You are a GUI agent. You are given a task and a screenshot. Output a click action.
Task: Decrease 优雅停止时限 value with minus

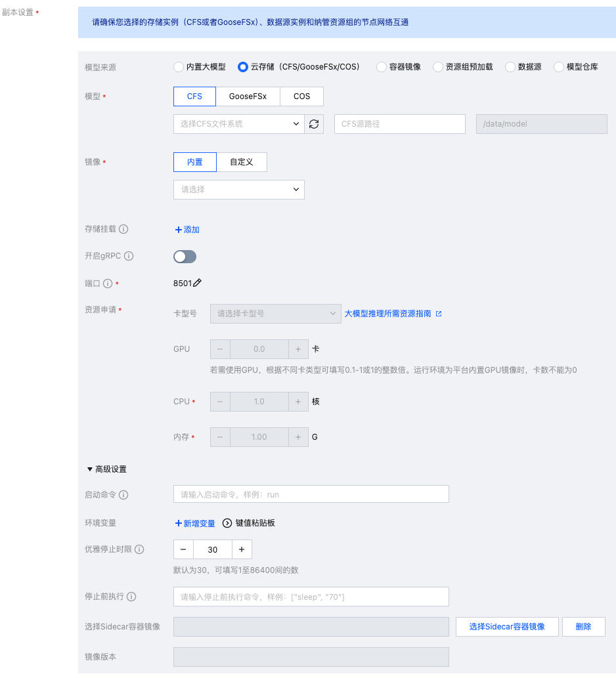tap(183, 549)
